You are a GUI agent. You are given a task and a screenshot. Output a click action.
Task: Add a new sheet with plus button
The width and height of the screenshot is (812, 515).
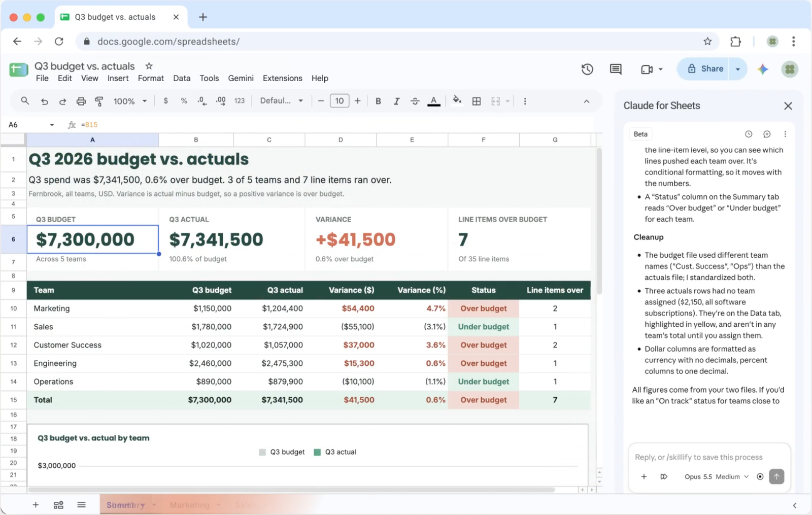pos(36,505)
